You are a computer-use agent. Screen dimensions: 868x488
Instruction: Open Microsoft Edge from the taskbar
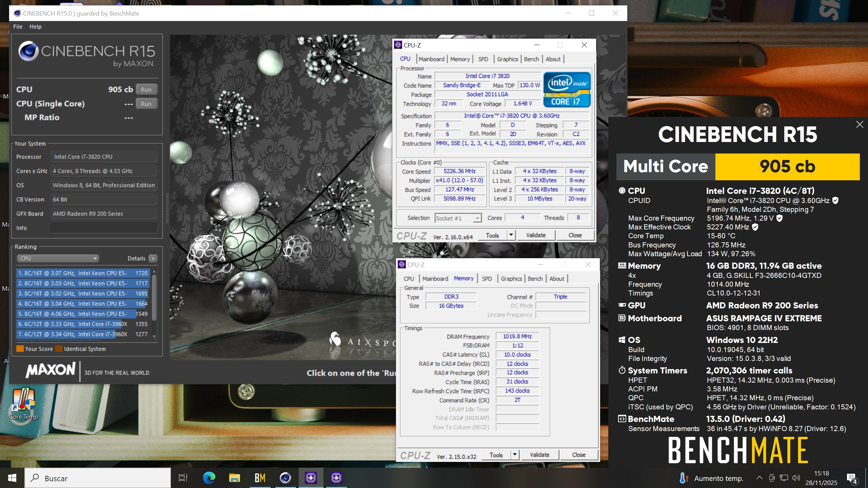(x=209, y=478)
